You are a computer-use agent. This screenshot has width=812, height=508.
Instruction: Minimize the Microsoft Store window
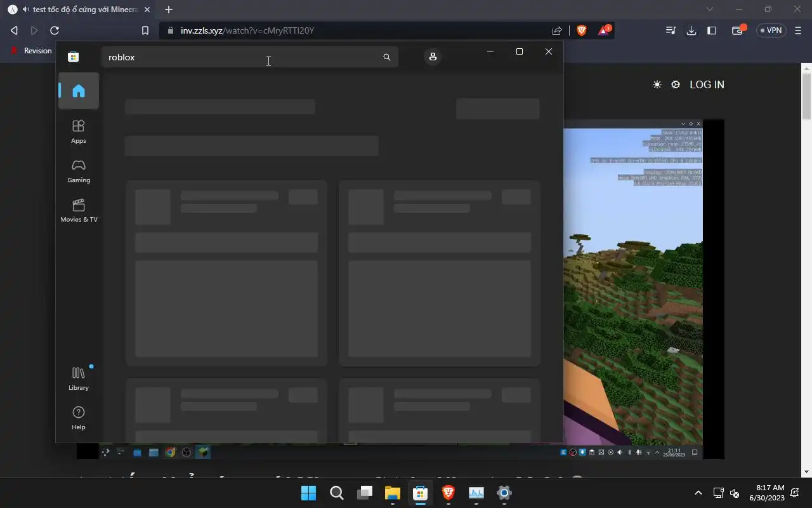[490, 51]
